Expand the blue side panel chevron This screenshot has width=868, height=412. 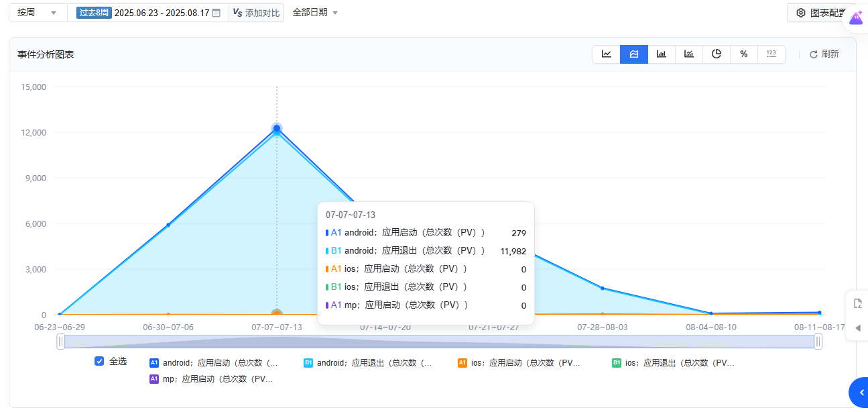[861, 393]
